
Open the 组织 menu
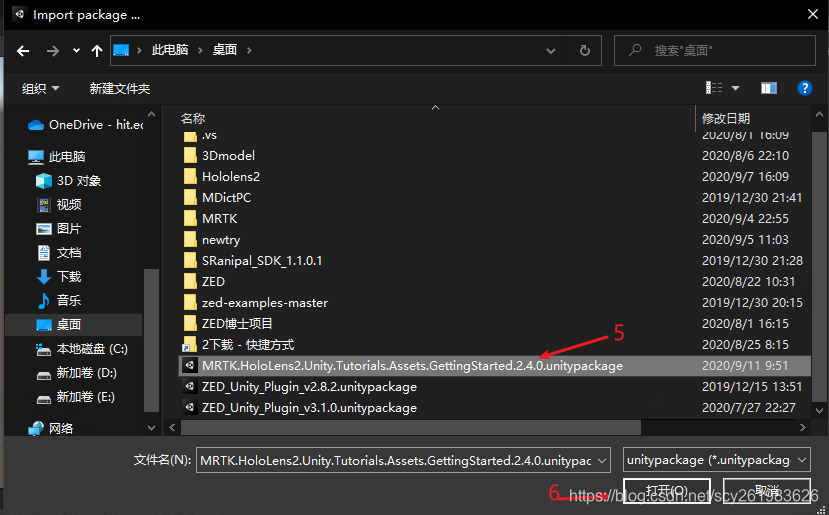pyautogui.click(x=40, y=88)
